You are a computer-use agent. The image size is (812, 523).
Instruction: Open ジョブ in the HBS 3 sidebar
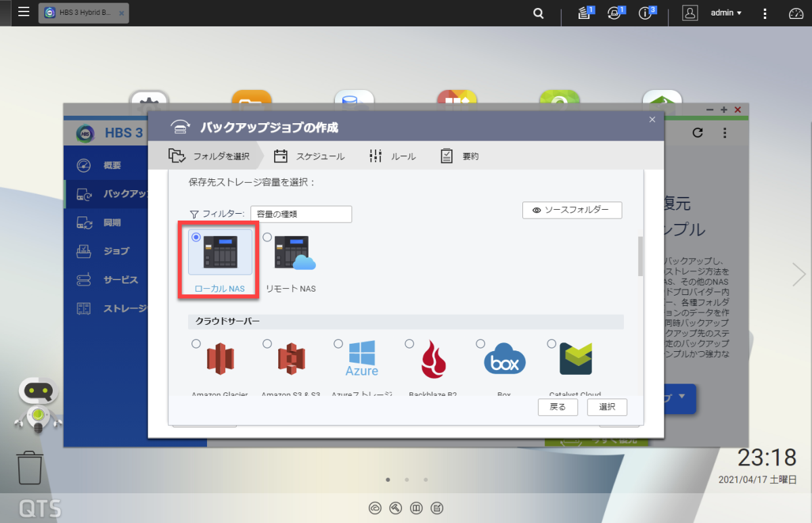[105, 251]
